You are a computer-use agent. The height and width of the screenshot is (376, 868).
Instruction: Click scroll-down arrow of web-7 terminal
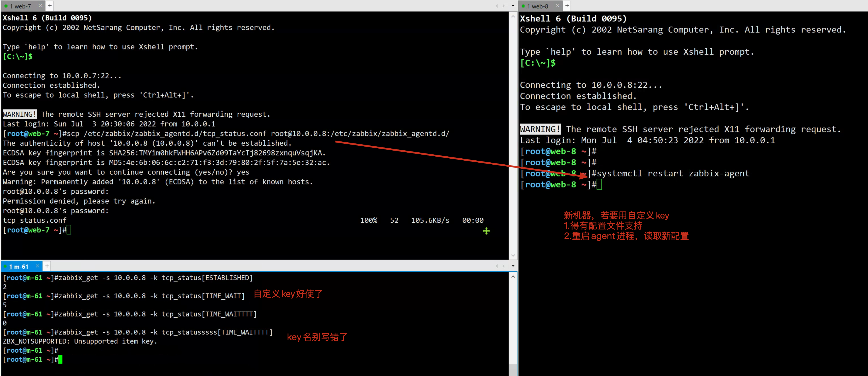point(513,255)
